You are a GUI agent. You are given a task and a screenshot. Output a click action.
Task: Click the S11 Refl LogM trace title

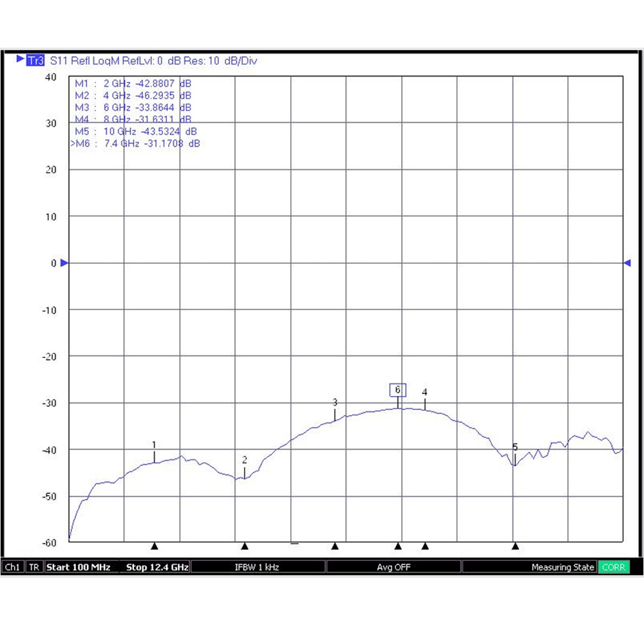84,61
